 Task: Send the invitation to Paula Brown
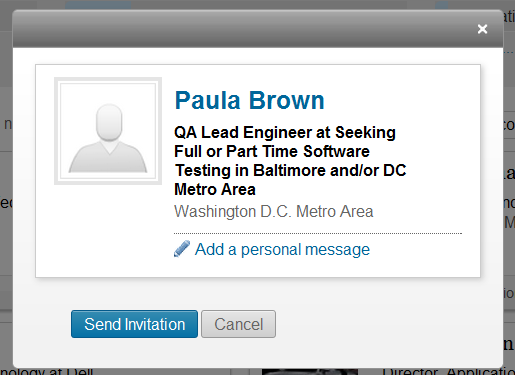point(134,324)
